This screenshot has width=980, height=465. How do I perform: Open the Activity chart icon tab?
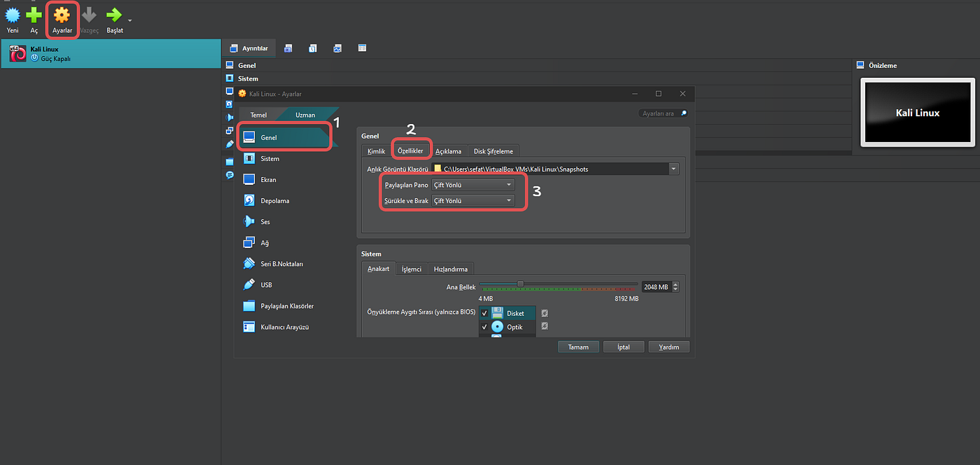coord(337,48)
